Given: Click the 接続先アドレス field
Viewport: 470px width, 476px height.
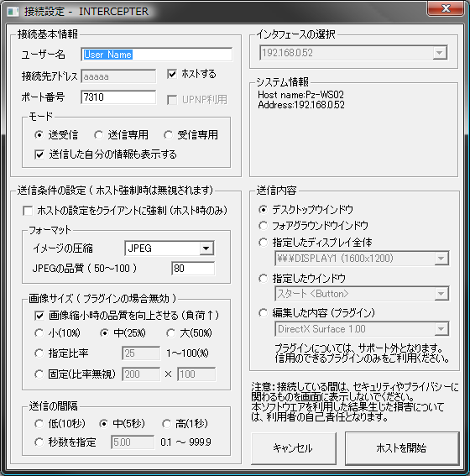Looking at the screenshot, I should coord(118,76).
